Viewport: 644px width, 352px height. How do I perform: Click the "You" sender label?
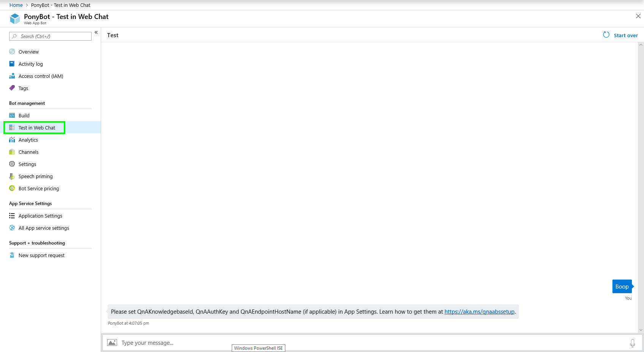tap(628, 298)
